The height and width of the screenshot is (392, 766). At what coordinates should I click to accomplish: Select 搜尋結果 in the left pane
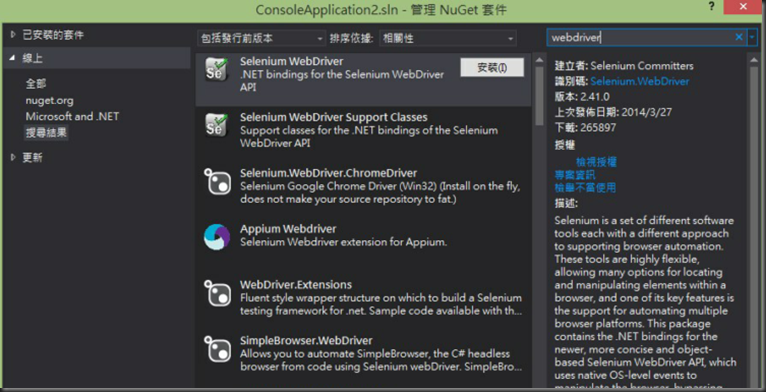click(x=46, y=132)
